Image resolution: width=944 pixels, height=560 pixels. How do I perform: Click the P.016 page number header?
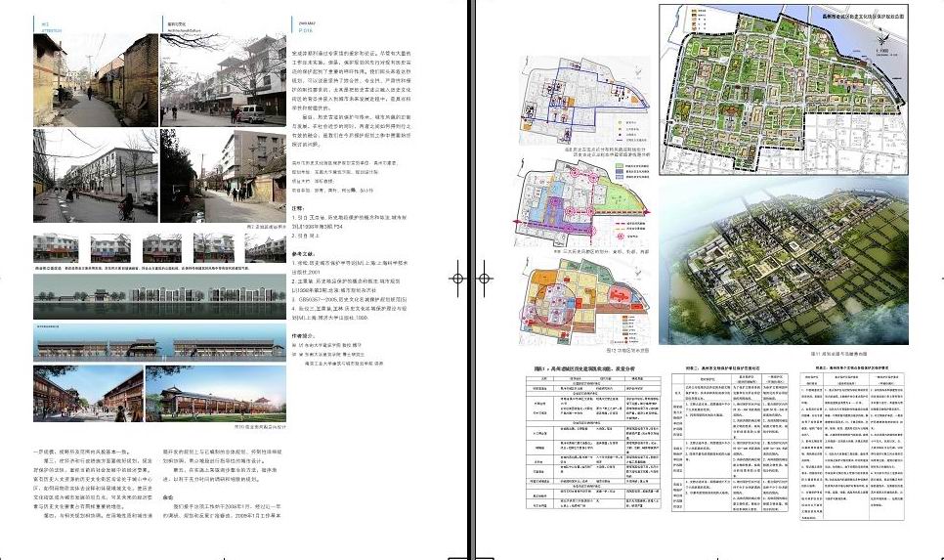tap(302, 31)
